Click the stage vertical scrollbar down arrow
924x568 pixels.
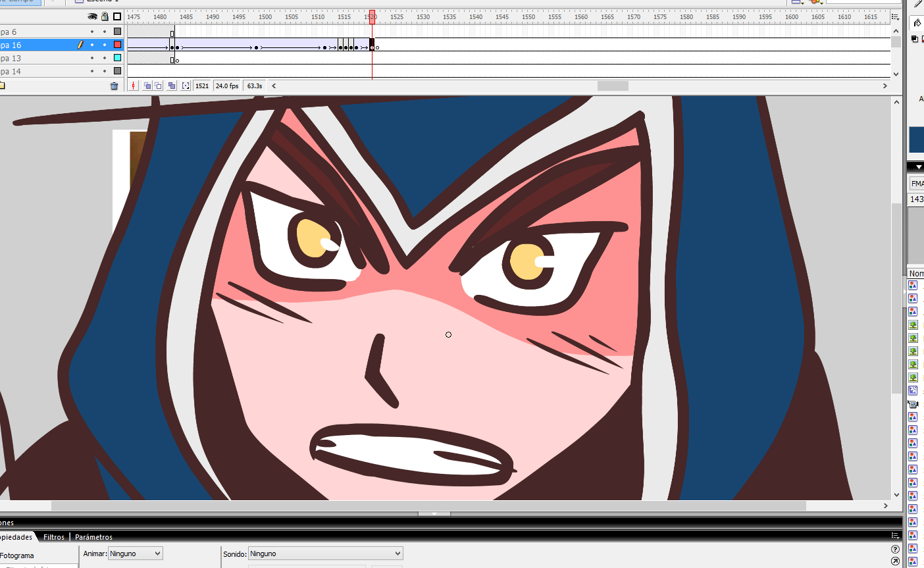[x=896, y=495]
